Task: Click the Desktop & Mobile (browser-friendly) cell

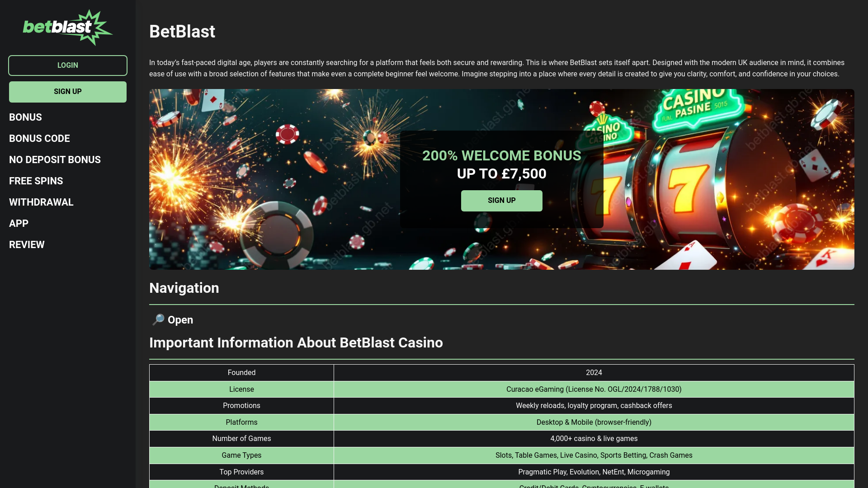Action: [x=594, y=422]
